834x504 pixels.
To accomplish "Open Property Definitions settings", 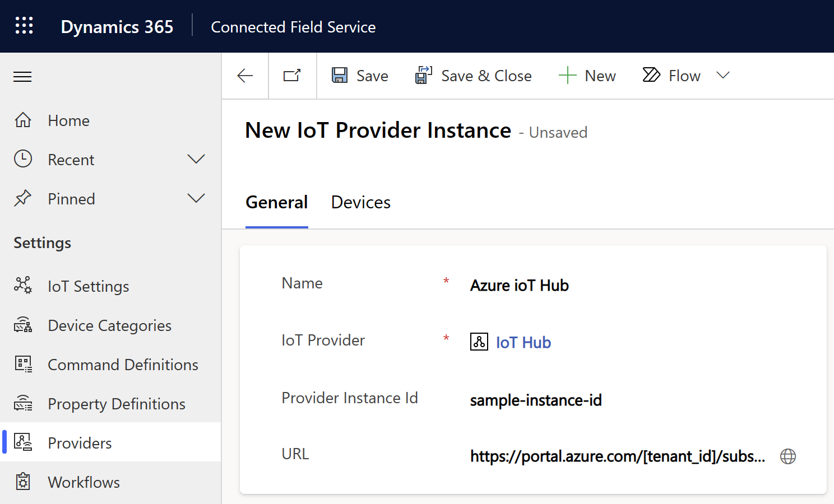I will click(x=116, y=404).
